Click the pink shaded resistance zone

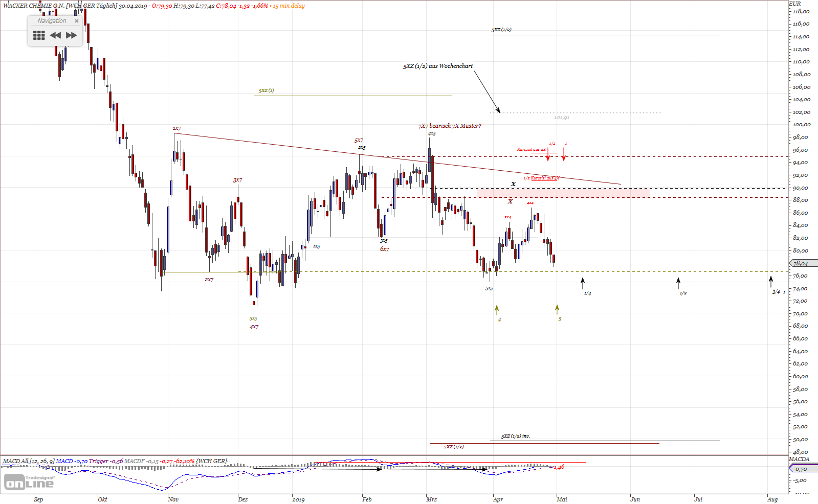tap(563, 193)
